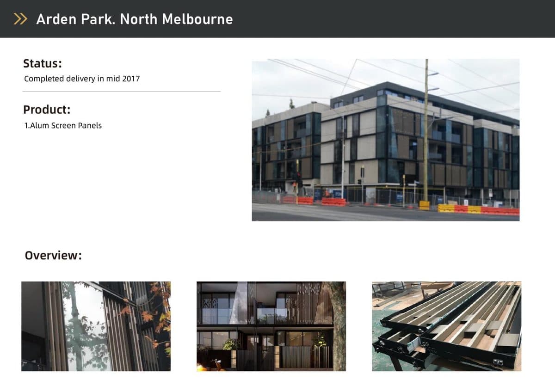The image size is (555, 392).
Task: Click 'Arden Park' in the header title
Action: 74,19
